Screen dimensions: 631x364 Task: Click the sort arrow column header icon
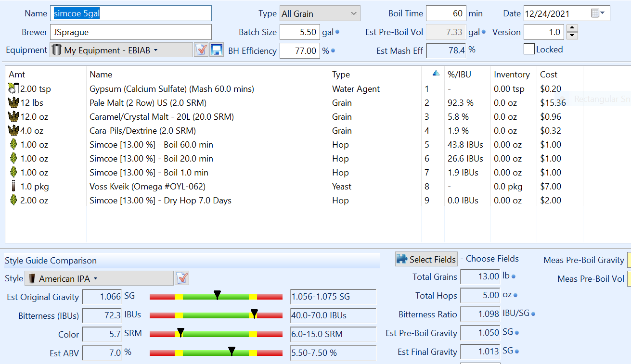coord(436,73)
